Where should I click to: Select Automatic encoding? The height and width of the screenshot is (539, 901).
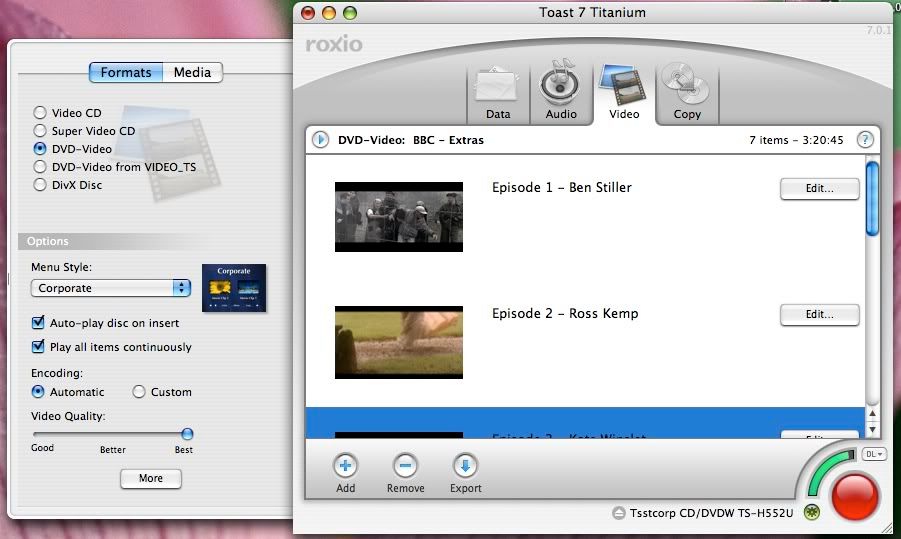pyautogui.click(x=38, y=392)
